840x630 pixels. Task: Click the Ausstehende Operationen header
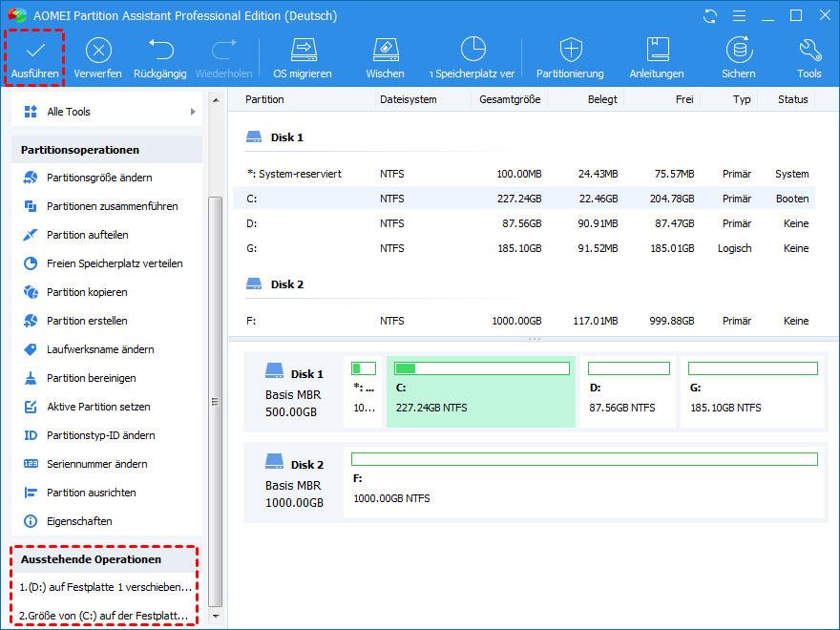105,559
